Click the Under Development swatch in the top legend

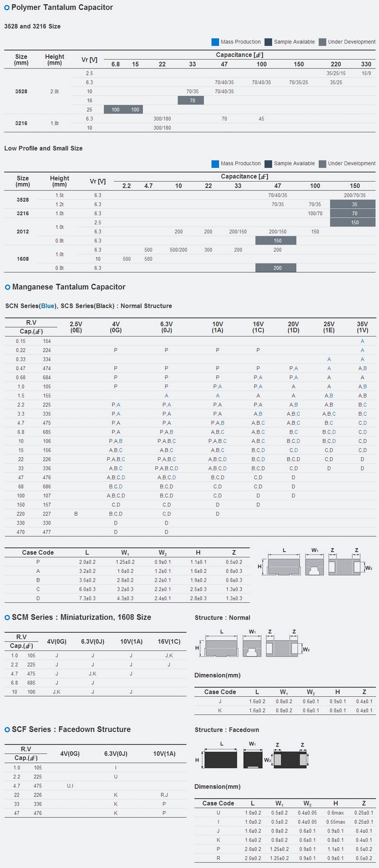pyautogui.click(x=322, y=42)
